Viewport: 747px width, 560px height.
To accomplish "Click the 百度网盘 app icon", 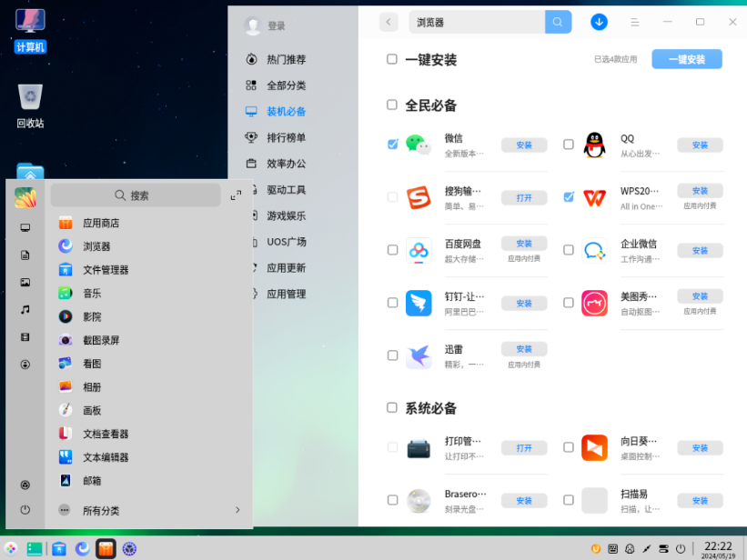I will pyautogui.click(x=419, y=251).
